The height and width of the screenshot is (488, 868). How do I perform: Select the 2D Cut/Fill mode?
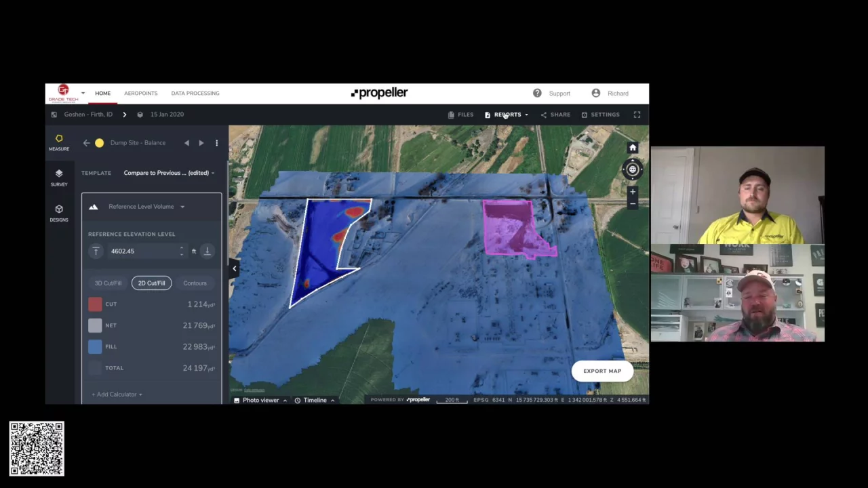[151, 283]
